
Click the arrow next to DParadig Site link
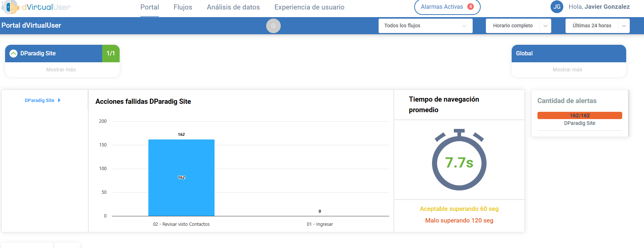click(59, 100)
